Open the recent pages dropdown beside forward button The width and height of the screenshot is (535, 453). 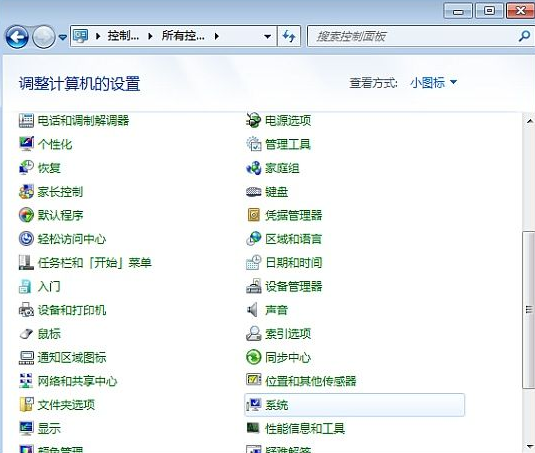pyautogui.click(x=63, y=36)
